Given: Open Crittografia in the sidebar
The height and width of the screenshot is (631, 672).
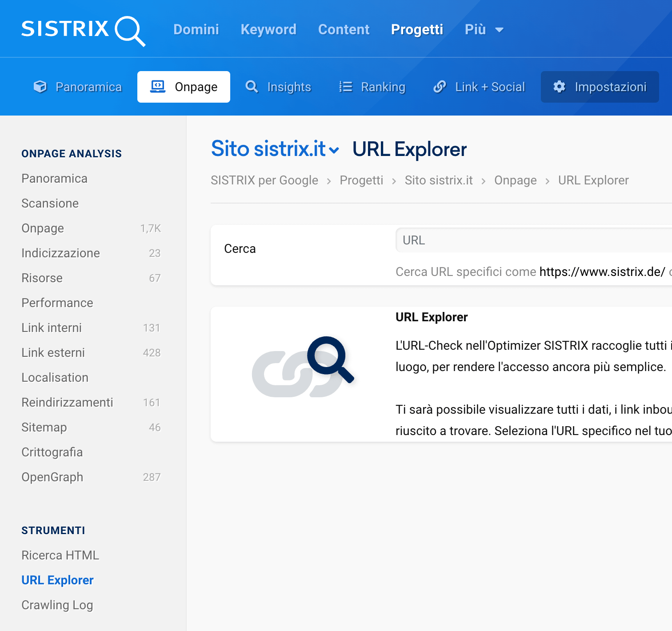Looking at the screenshot, I should tap(52, 452).
